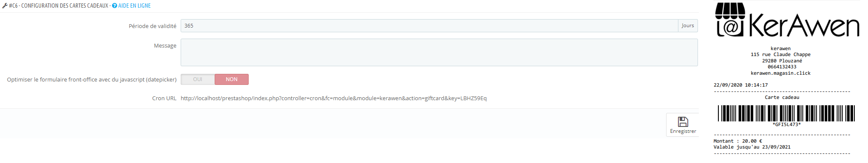Click the *GFI5L473* barcode code text
Viewport: 868px width, 163px height.
click(786, 124)
